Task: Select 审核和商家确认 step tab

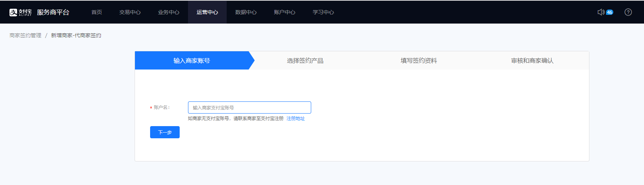Action: (532, 60)
